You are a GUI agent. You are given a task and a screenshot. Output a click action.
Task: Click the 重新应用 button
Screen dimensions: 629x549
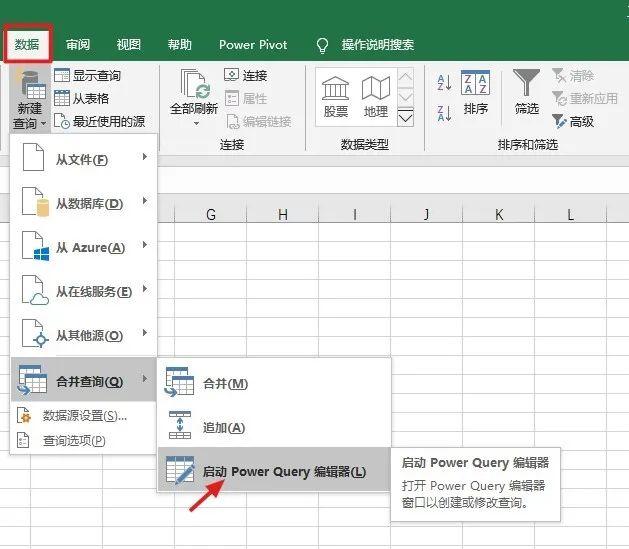pos(584,98)
